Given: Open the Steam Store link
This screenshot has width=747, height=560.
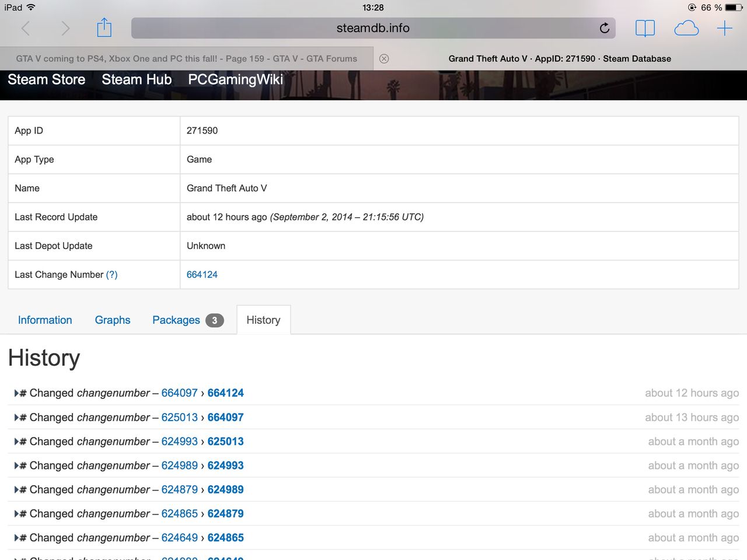Looking at the screenshot, I should tap(46, 79).
